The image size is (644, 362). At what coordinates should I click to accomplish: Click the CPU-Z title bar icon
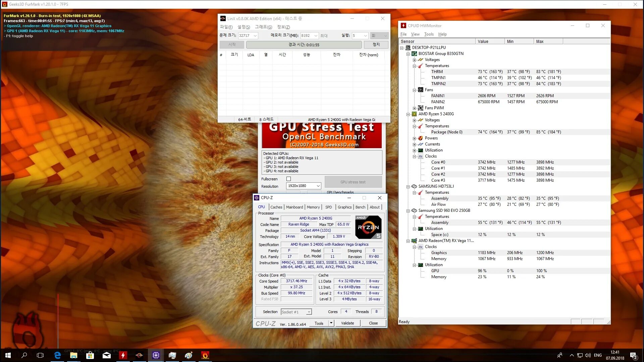click(x=257, y=198)
